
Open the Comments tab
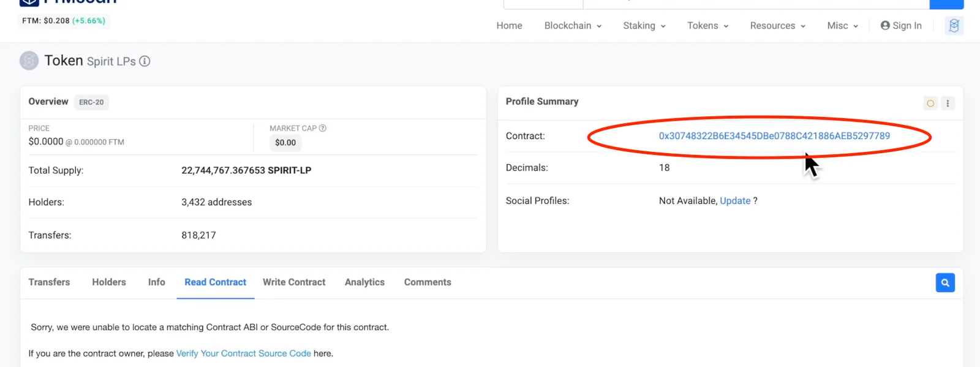428,282
